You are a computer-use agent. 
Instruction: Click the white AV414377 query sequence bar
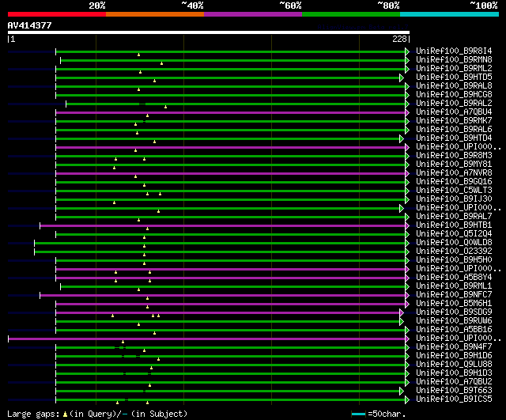(x=209, y=32)
